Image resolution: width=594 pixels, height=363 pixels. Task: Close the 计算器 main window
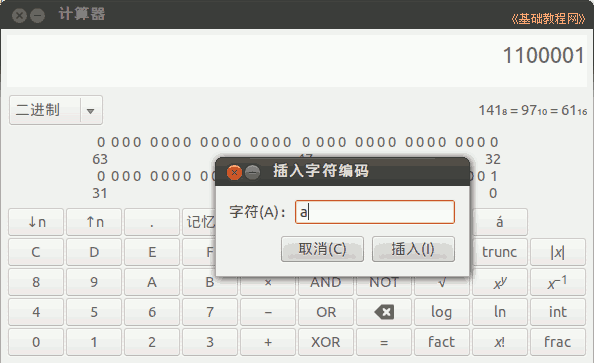point(19,16)
